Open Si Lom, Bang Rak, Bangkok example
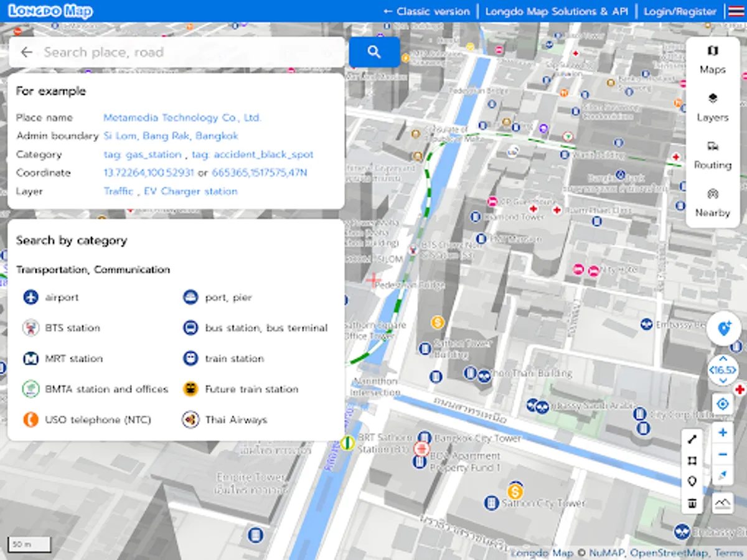The width and height of the screenshot is (747, 560). (x=171, y=136)
